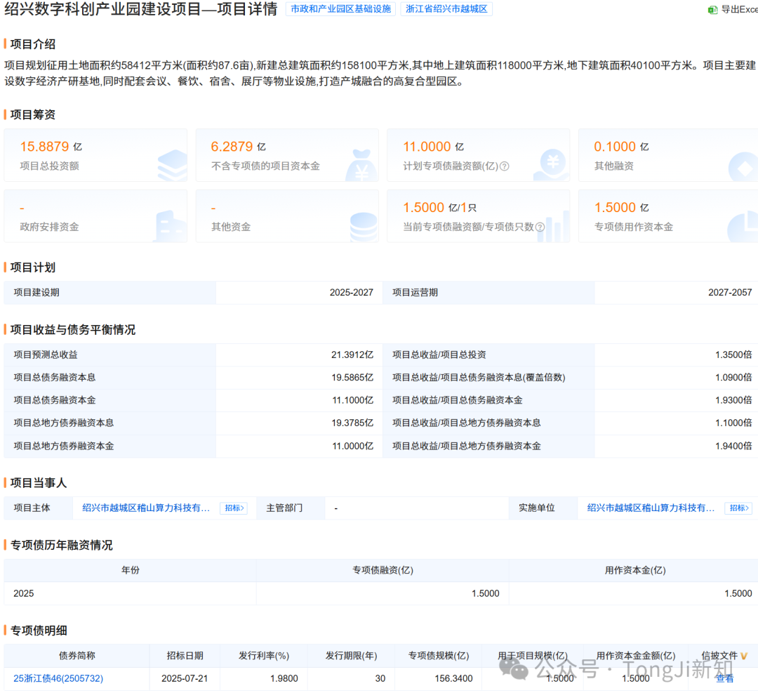The width and height of the screenshot is (758, 700).
Task: Open 项目主体 company link 绍兴市越城区稽山算力科技
Action: (146, 508)
